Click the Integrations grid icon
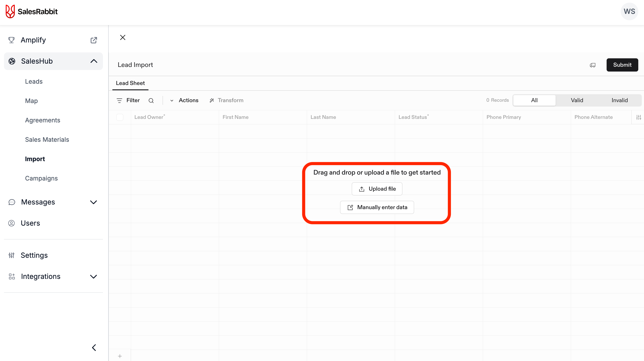Viewport: 644px width, 361px height. (12, 276)
